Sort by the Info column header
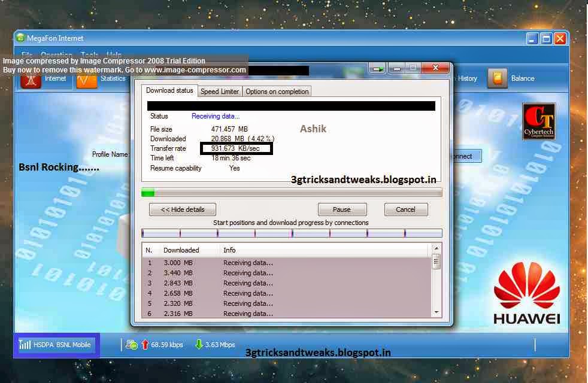The width and height of the screenshot is (588, 383). click(x=229, y=250)
